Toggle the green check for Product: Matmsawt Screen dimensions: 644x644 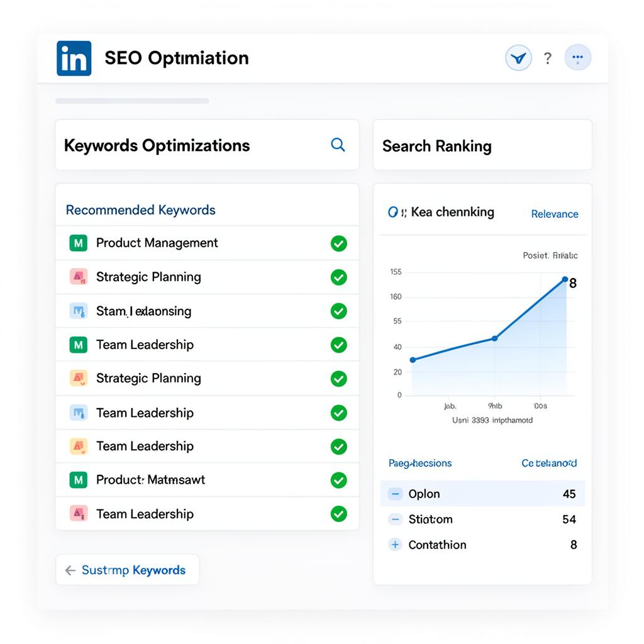(x=339, y=480)
